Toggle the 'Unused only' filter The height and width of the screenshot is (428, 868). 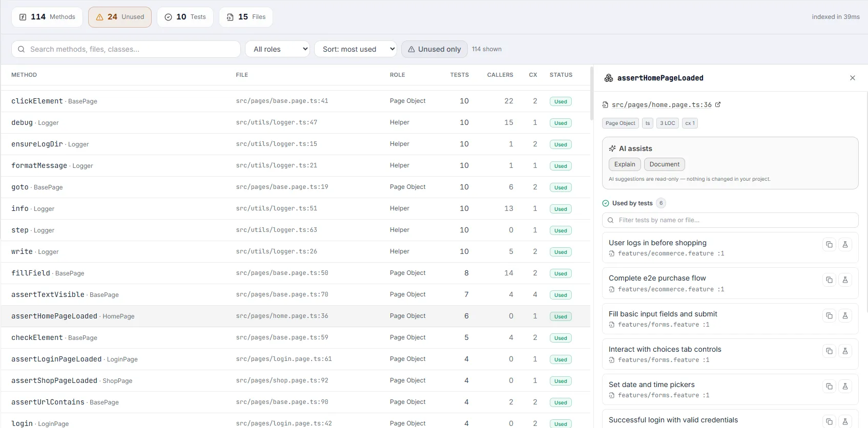tap(434, 49)
